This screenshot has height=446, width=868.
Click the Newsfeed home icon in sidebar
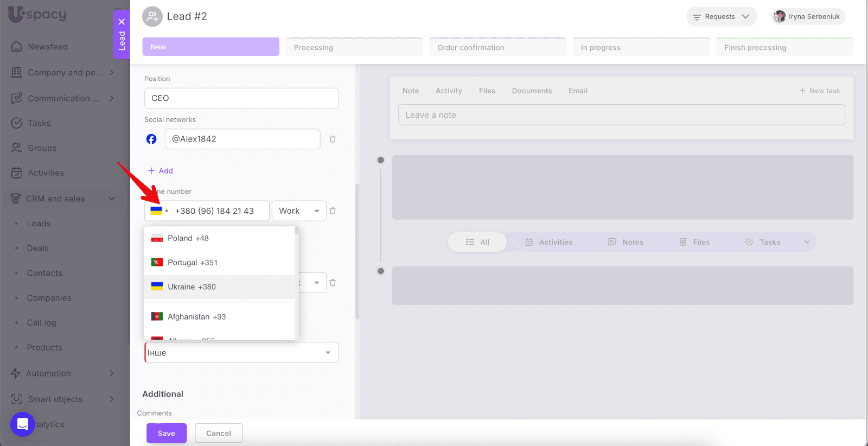click(17, 47)
